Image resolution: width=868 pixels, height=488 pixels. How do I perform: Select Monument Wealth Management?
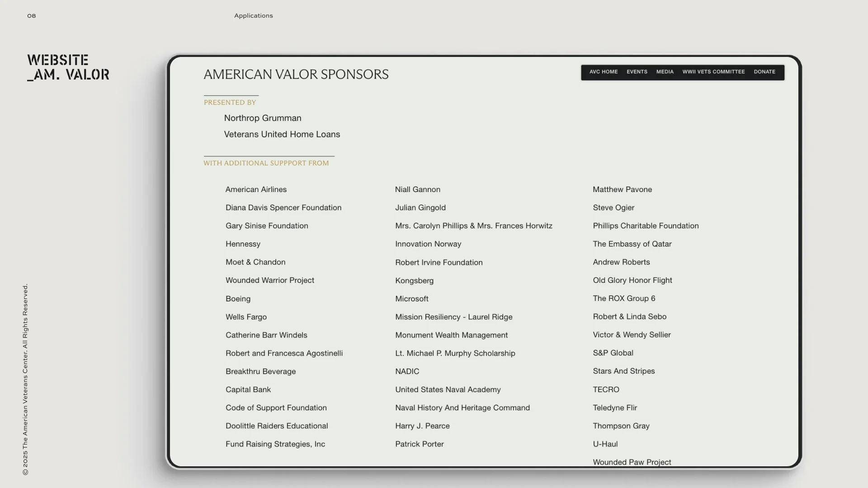[451, 335]
